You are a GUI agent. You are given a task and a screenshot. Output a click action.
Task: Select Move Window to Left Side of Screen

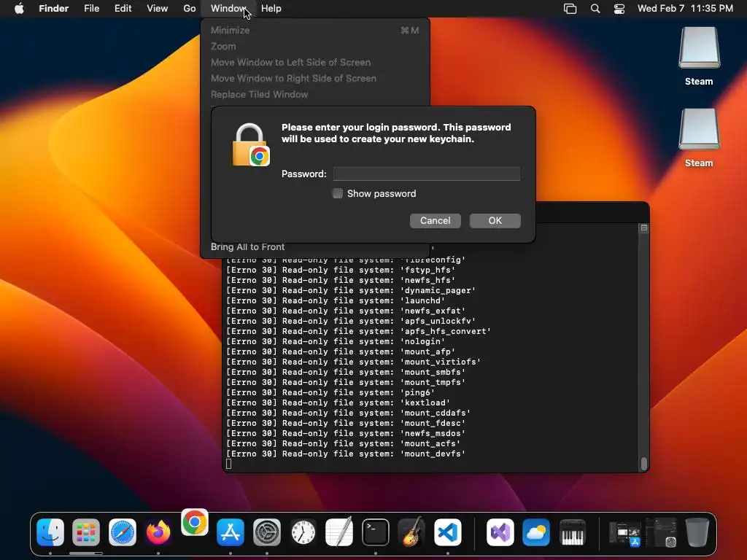pos(290,63)
